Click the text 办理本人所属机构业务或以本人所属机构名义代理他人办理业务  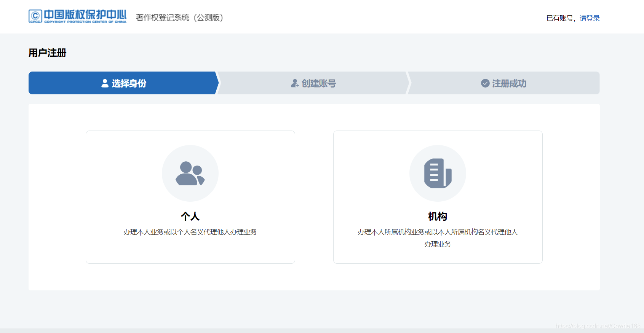pyautogui.click(x=438, y=238)
